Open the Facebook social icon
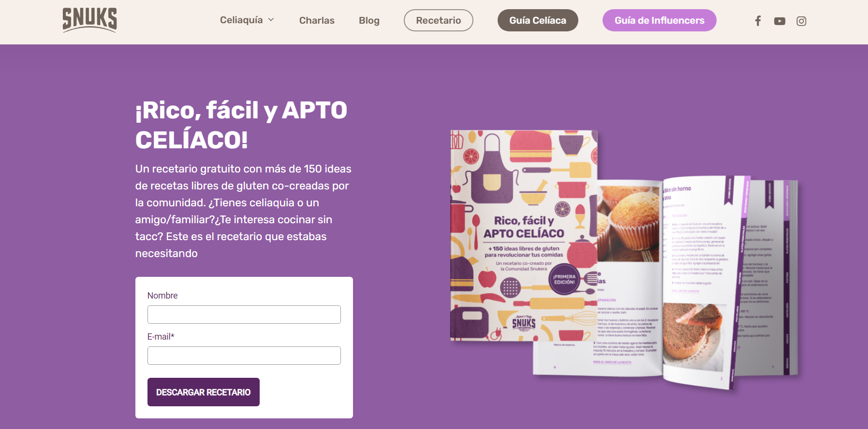Screen dimensions: 868x429 (x=758, y=21)
